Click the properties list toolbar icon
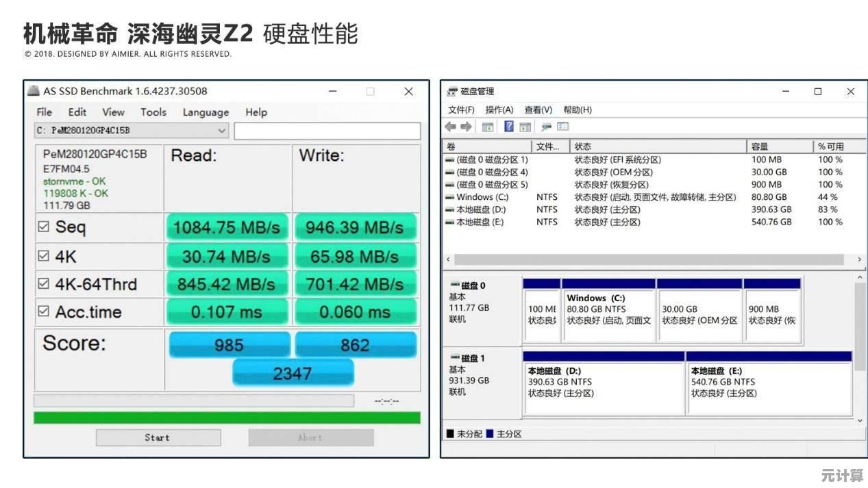Viewport: 868px width, 488px height. coord(562,127)
